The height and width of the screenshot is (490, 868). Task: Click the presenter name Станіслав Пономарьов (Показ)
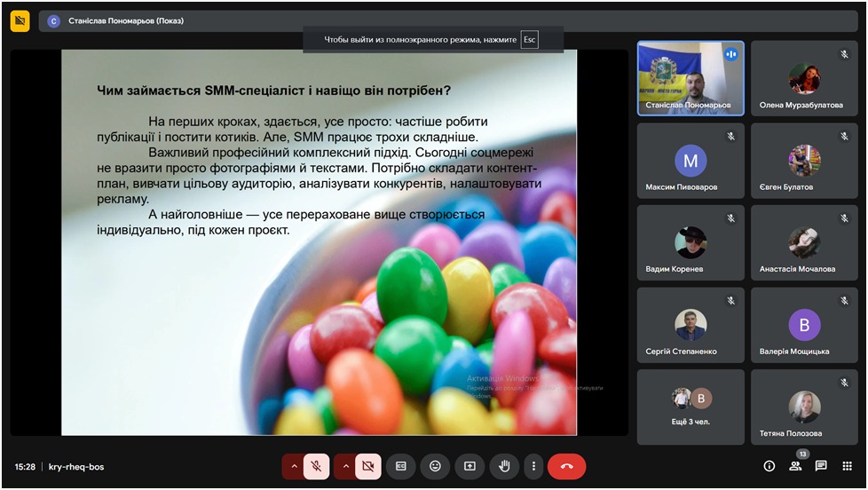tap(126, 21)
